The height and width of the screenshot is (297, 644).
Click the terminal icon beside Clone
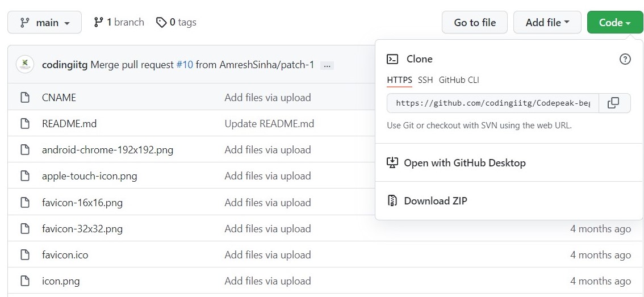[392, 59]
